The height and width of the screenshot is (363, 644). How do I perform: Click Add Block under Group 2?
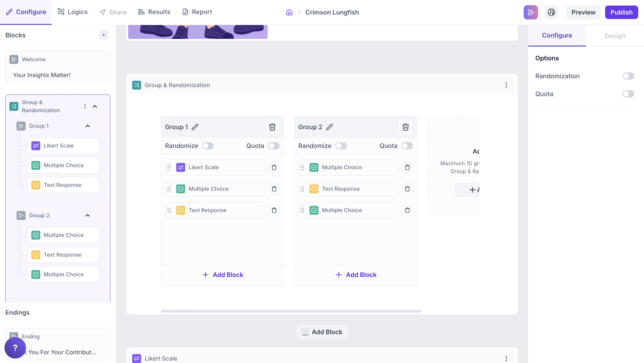click(x=356, y=274)
